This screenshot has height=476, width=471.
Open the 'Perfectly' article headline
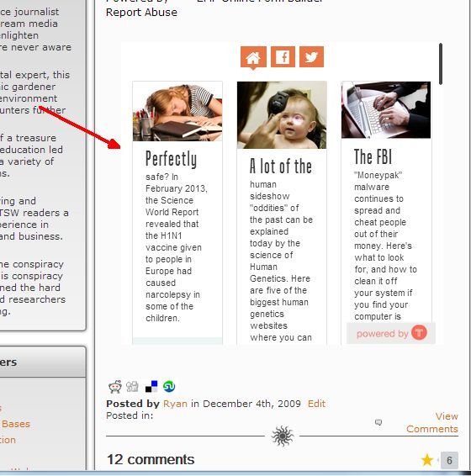click(x=171, y=159)
